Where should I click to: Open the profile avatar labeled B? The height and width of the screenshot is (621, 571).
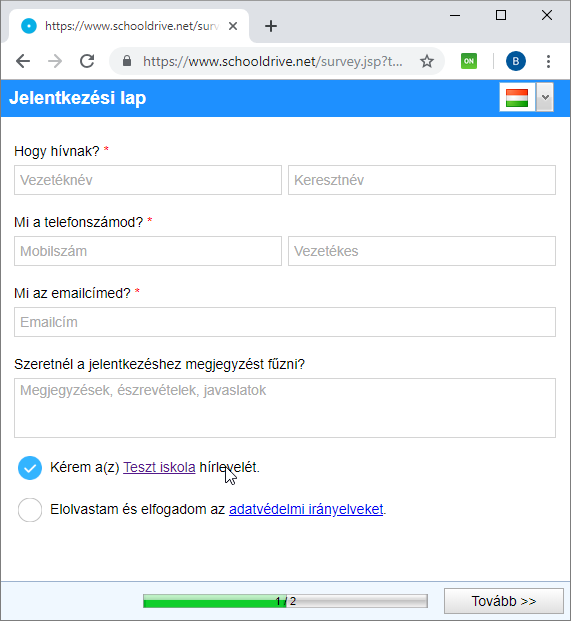click(x=516, y=61)
